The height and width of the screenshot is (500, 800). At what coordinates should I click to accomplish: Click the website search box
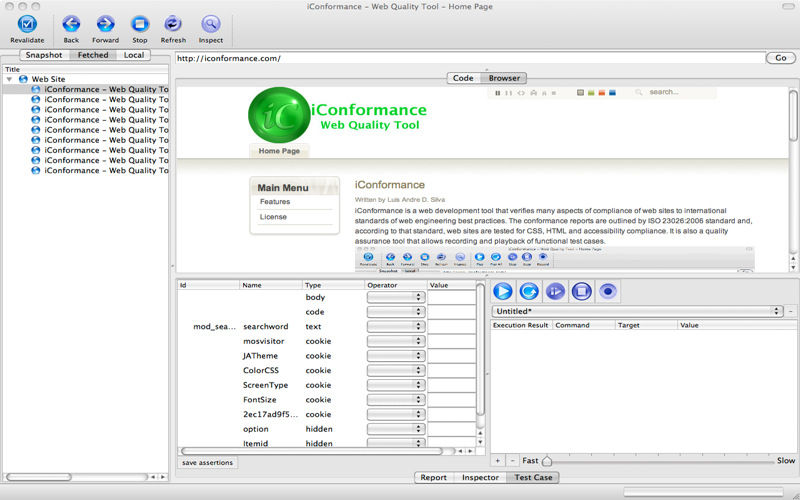click(x=679, y=92)
